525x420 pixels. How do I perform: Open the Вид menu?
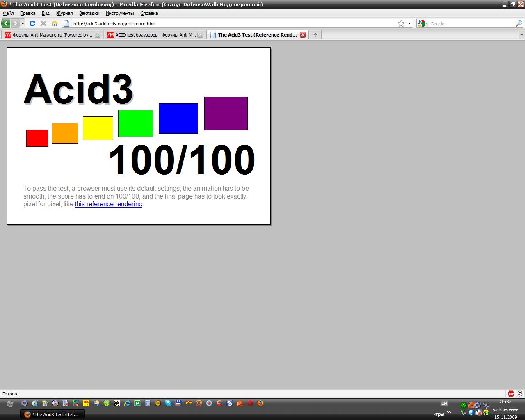(46, 13)
